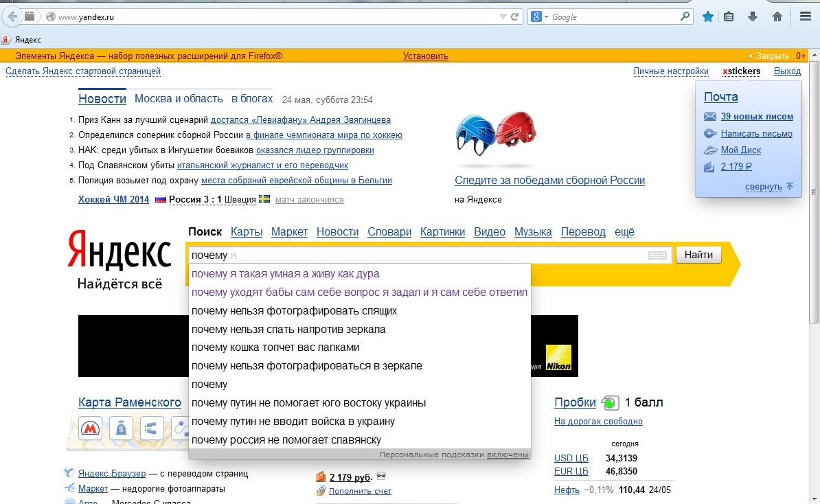The width and height of the screenshot is (820, 504).
Task: Click the green traffic light icon
Action: pyautogui.click(x=610, y=402)
